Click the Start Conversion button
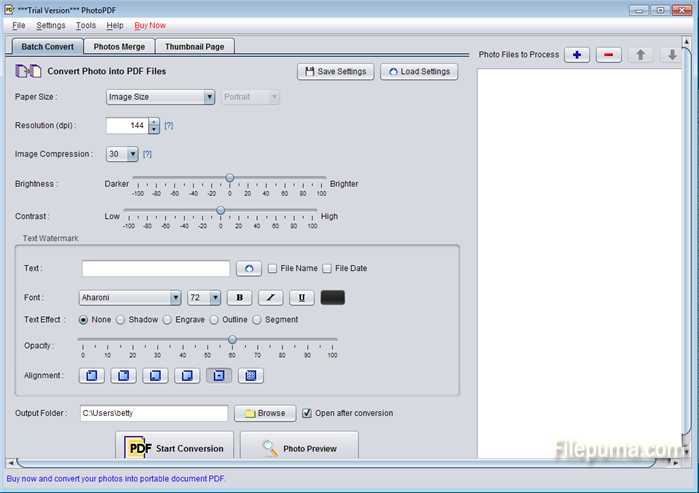 (175, 448)
